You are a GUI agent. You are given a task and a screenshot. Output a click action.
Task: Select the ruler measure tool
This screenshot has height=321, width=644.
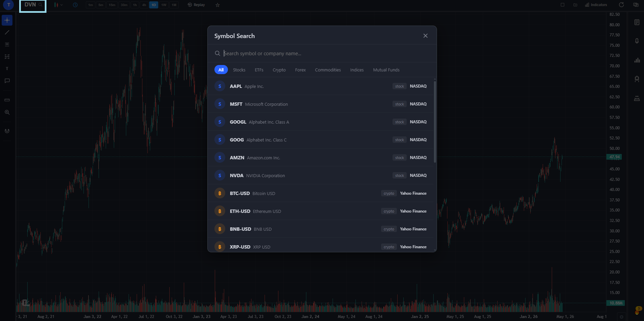coord(7,100)
